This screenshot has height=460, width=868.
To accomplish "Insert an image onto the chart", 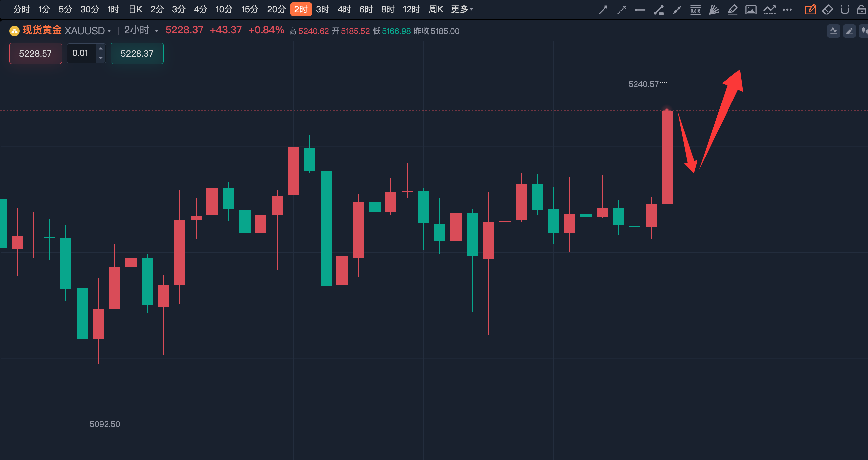I will pyautogui.click(x=751, y=10).
